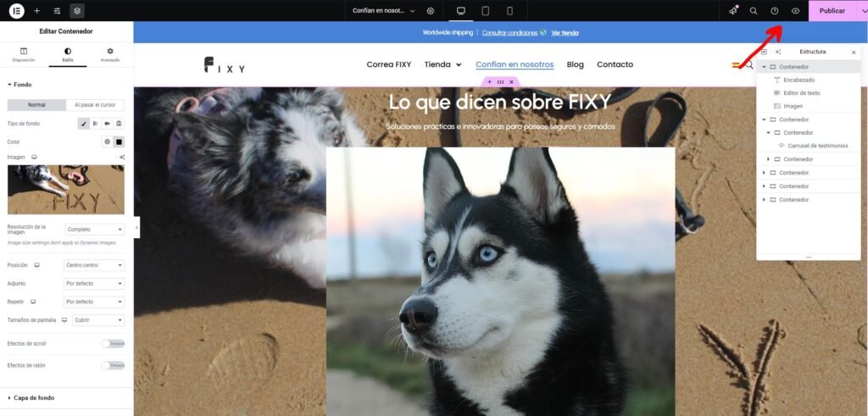The image size is (868, 416).
Task: Open the Posición dropdown
Action: point(94,265)
